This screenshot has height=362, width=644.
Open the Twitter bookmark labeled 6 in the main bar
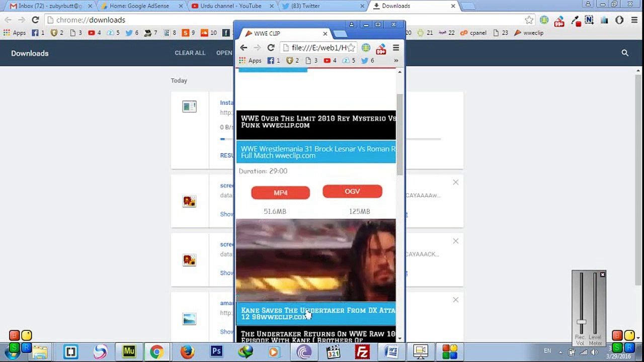point(132,33)
